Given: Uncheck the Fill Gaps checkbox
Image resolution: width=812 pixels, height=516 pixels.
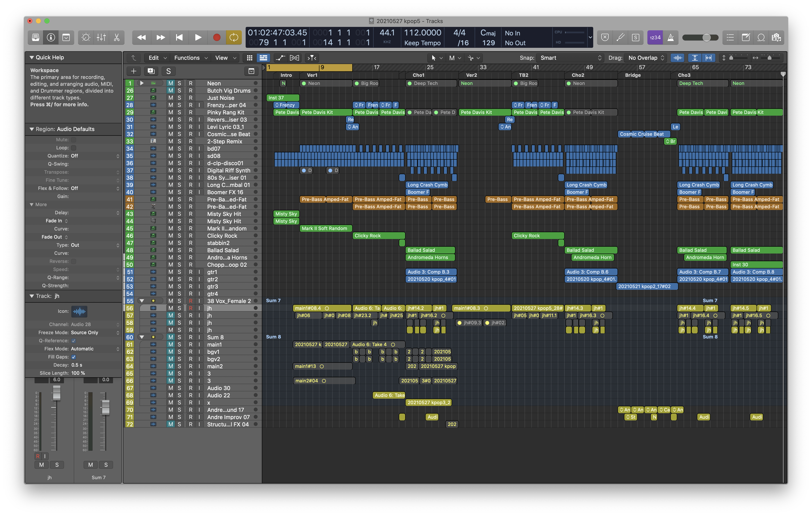Looking at the screenshot, I should pyautogui.click(x=74, y=357).
